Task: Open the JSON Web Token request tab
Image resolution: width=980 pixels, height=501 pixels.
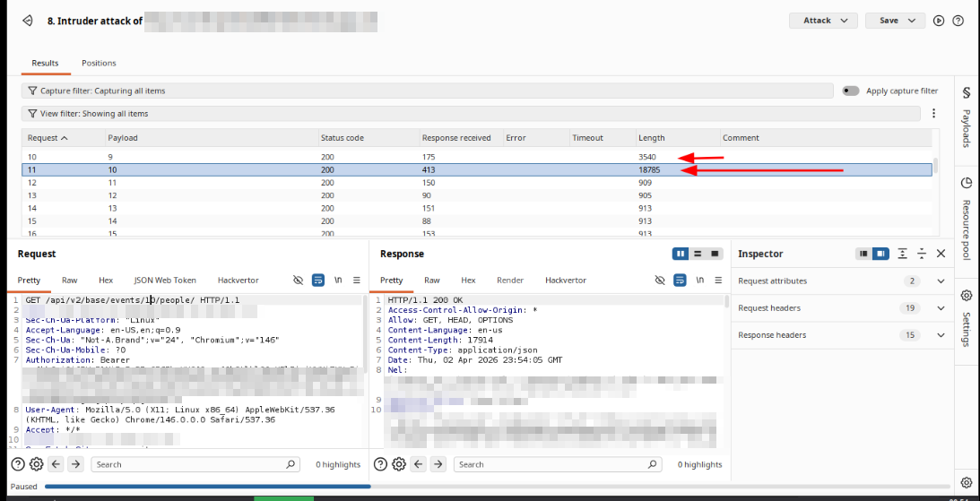Action: pyautogui.click(x=165, y=281)
